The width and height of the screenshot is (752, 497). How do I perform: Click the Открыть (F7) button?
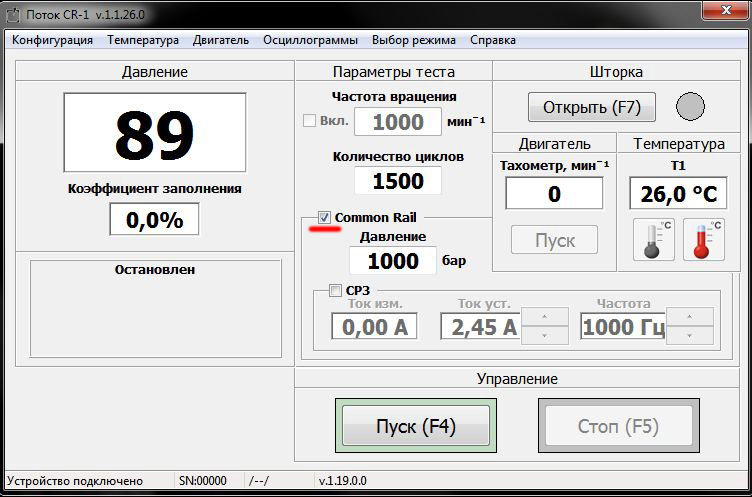pos(592,107)
